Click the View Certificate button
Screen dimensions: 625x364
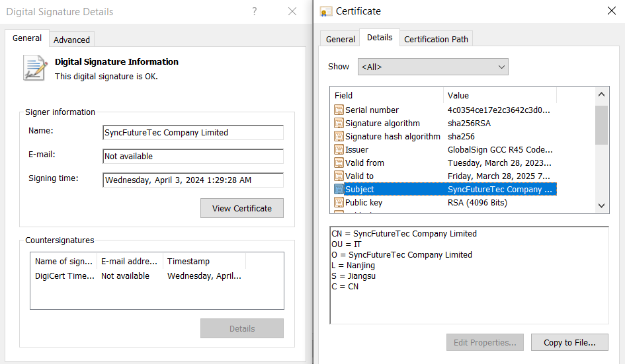[242, 208]
